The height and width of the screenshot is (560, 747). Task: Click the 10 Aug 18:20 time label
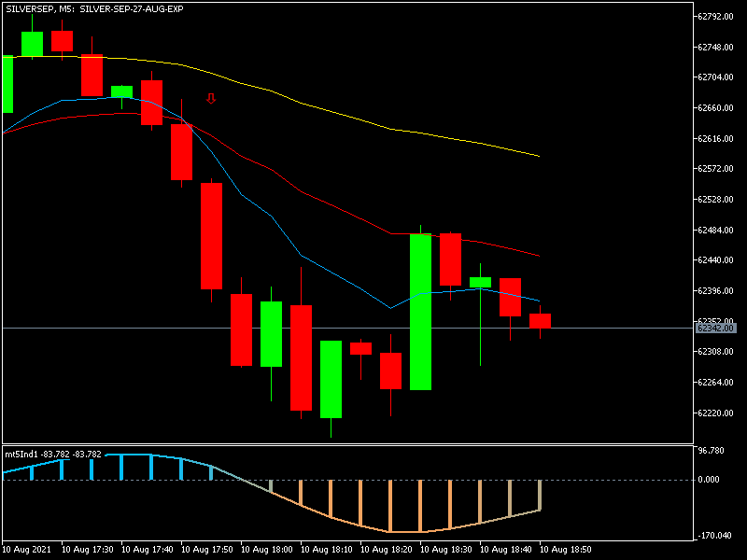pyautogui.click(x=387, y=550)
